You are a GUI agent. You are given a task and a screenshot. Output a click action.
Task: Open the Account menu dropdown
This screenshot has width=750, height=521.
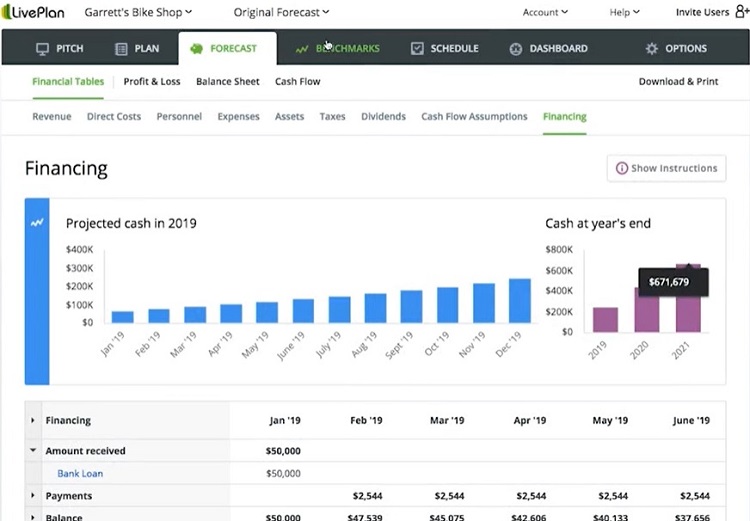click(x=545, y=12)
